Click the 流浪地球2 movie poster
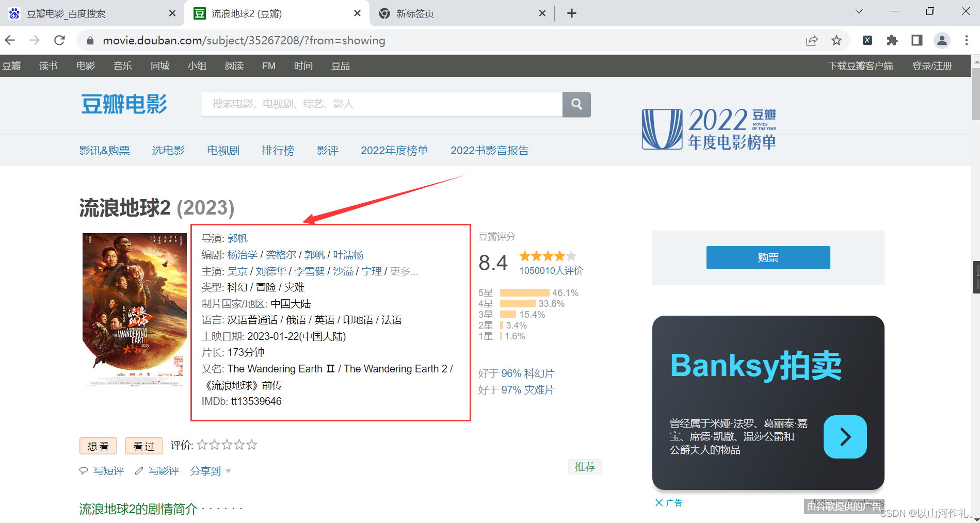Image resolution: width=980 pixels, height=523 pixels. coord(135,309)
